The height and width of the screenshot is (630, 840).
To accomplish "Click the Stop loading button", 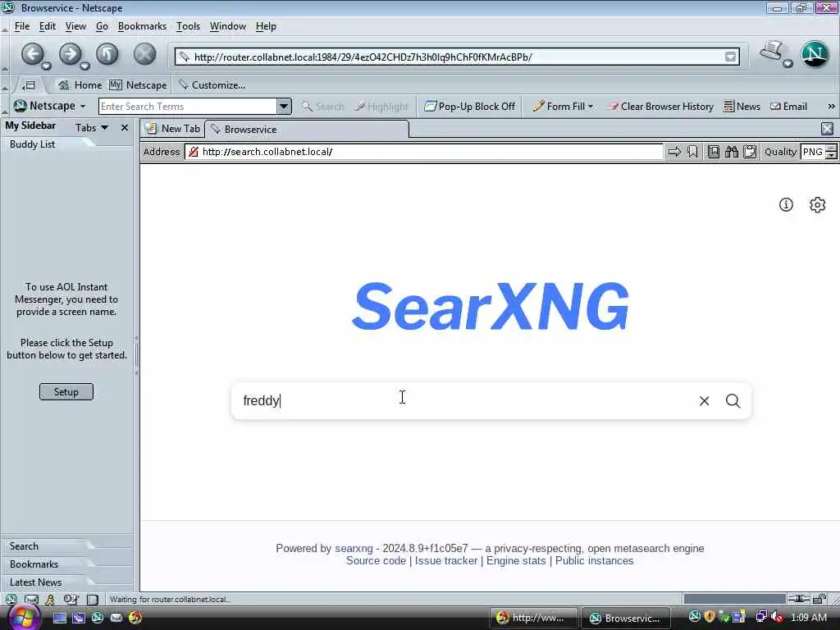I will tap(144, 54).
